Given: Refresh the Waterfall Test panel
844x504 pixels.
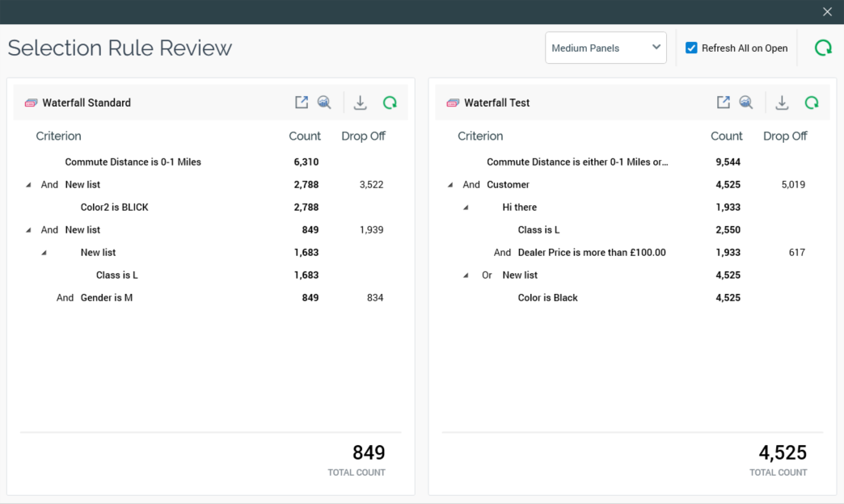Looking at the screenshot, I should click(x=812, y=103).
